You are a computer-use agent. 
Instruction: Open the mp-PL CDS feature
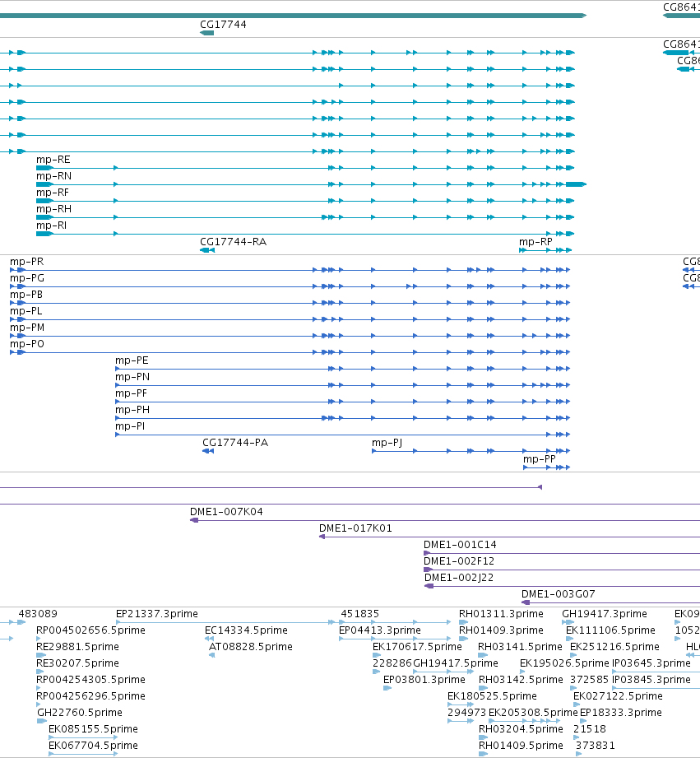click(290, 319)
